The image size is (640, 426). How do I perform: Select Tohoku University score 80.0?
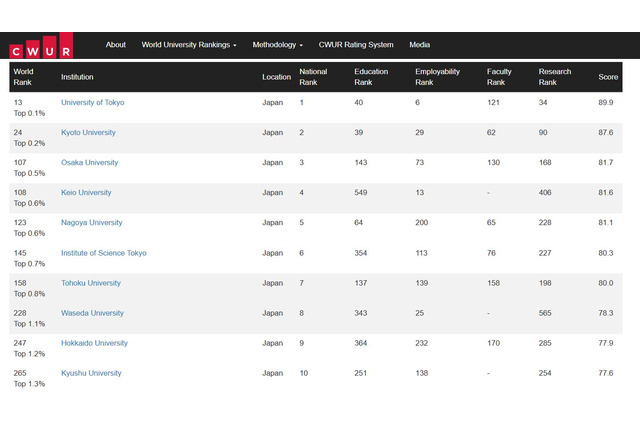click(x=606, y=283)
